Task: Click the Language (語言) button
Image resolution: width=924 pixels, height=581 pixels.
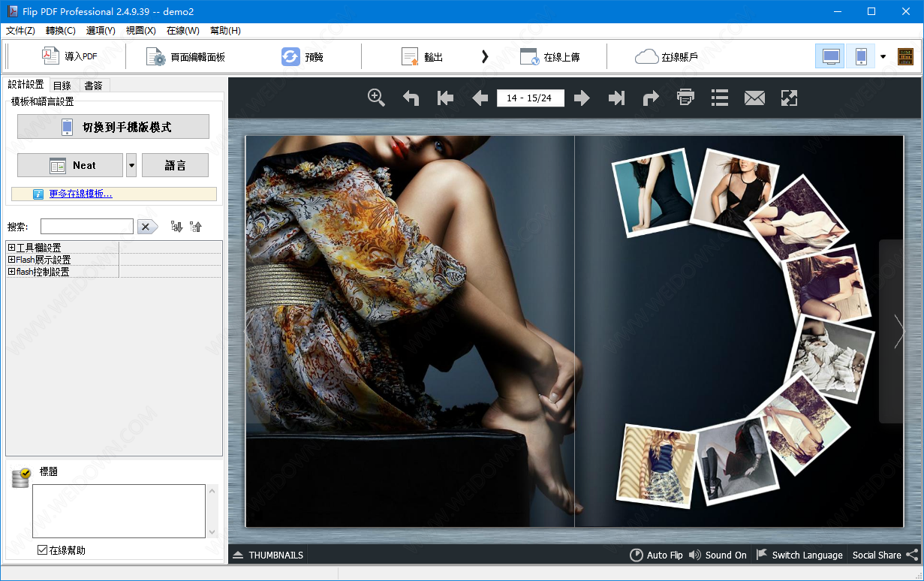Action: [x=175, y=165]
